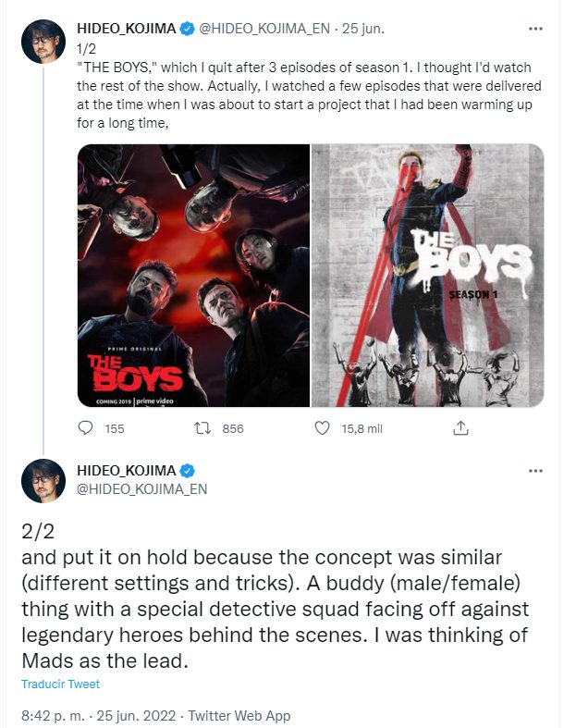Click the HIDEO_KOJIMA name on first tweet

[x=127, y=30]
